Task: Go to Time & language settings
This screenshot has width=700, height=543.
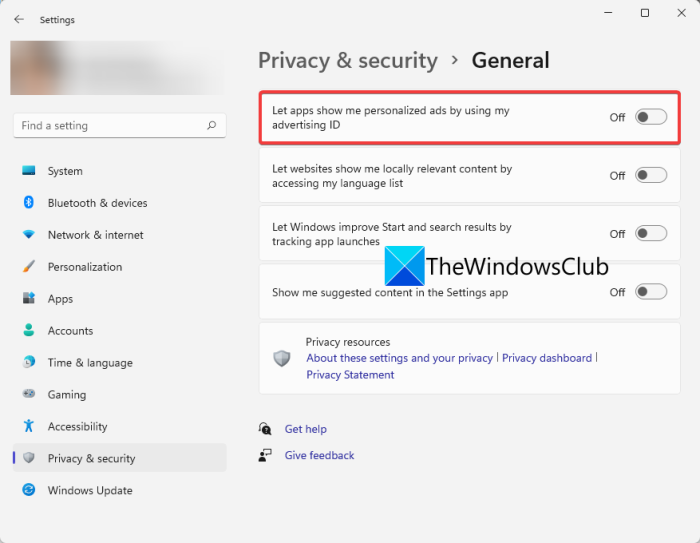Action: click(x=90, y=363)
